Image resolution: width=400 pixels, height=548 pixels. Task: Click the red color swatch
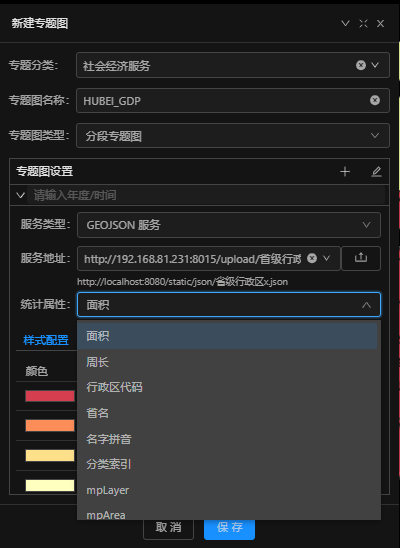[x=50, y=396]
